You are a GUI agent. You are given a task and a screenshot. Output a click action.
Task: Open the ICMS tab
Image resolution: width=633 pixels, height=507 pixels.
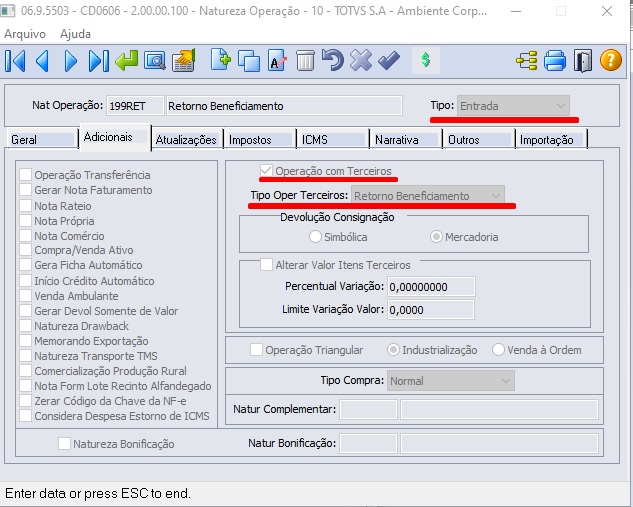tap(333, 140)
